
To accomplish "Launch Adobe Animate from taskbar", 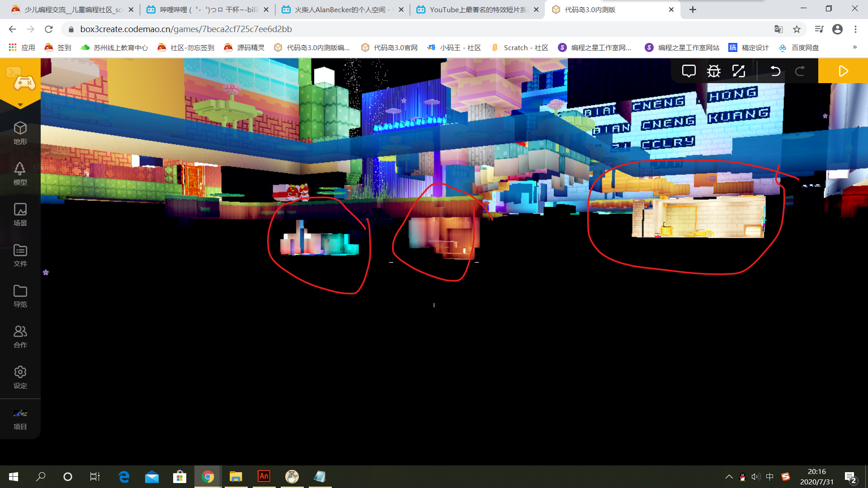I will (264, 477).
